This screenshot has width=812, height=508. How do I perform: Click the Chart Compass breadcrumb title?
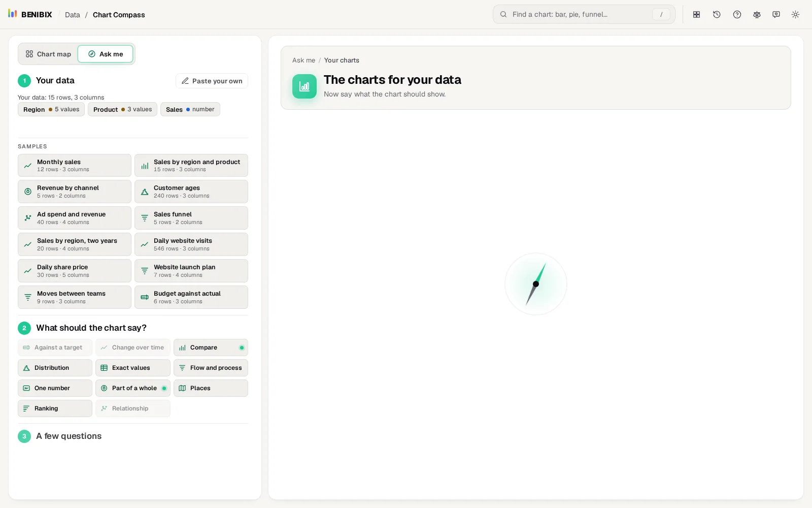coord(119,15)
